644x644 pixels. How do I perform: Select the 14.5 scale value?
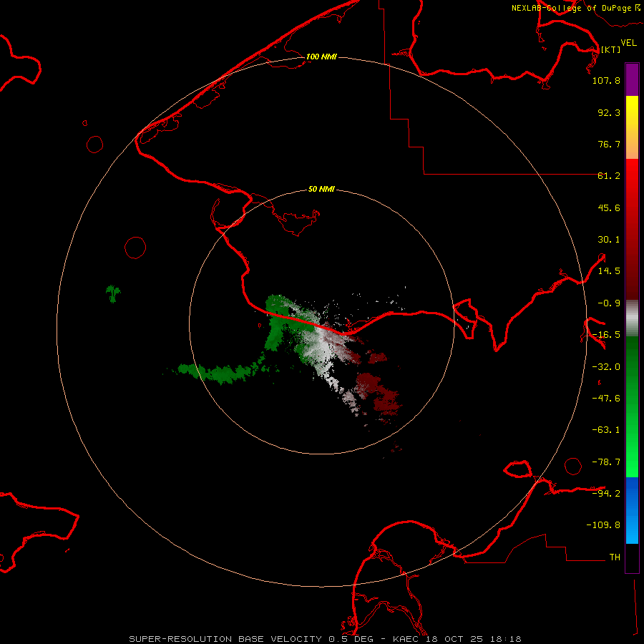point(609,271)
